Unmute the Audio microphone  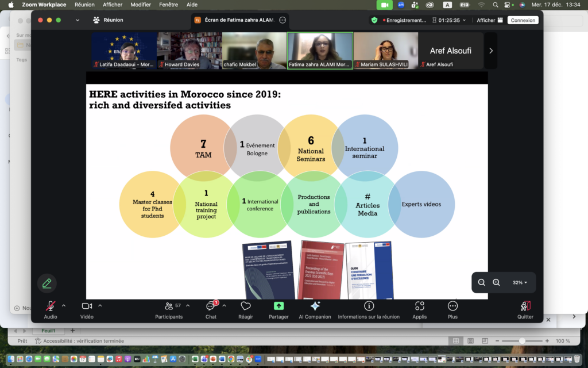(51, 306)
